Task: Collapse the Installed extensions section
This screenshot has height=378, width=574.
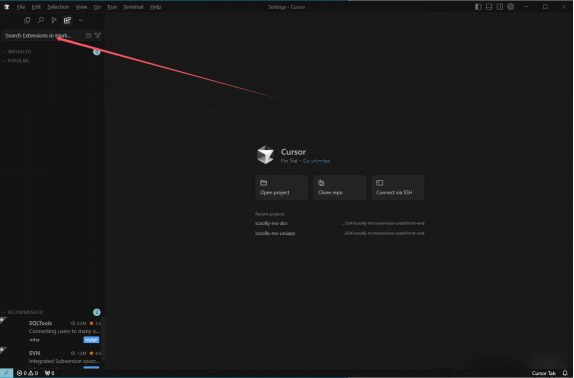Action: click(x=3, y=52)
